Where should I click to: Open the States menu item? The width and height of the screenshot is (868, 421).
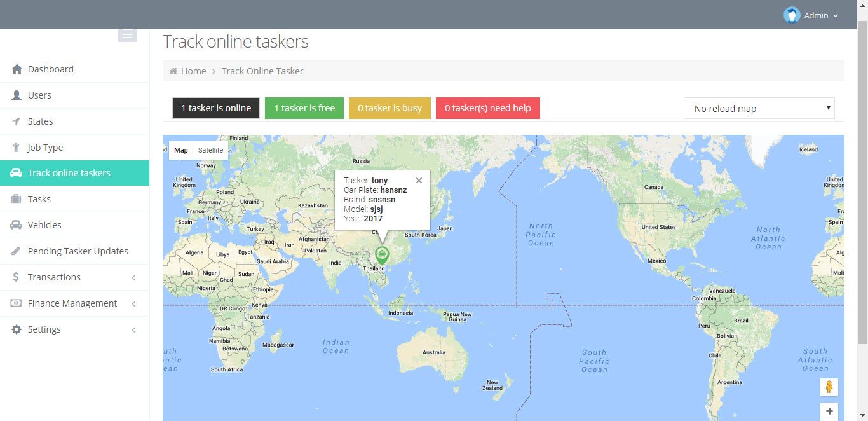(x=74, y=121)
